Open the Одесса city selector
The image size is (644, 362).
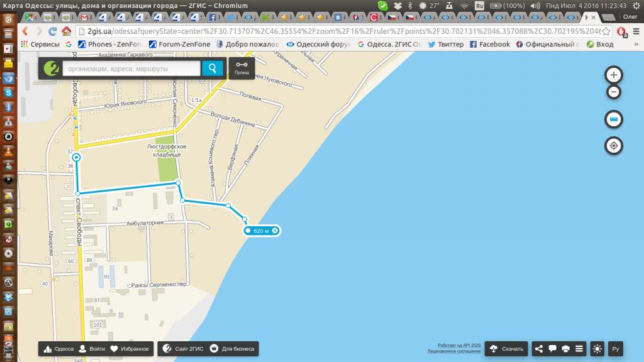(58, 349)
